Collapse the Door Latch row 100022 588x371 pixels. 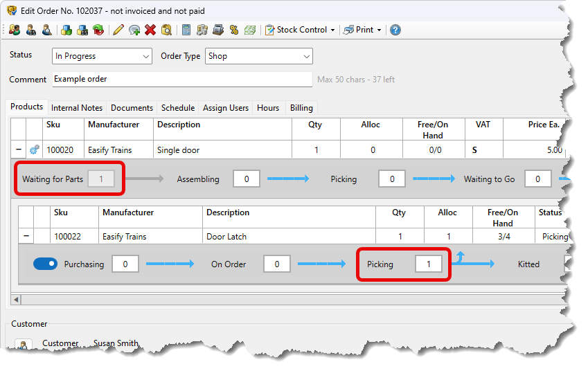click(x=26, y=237)
